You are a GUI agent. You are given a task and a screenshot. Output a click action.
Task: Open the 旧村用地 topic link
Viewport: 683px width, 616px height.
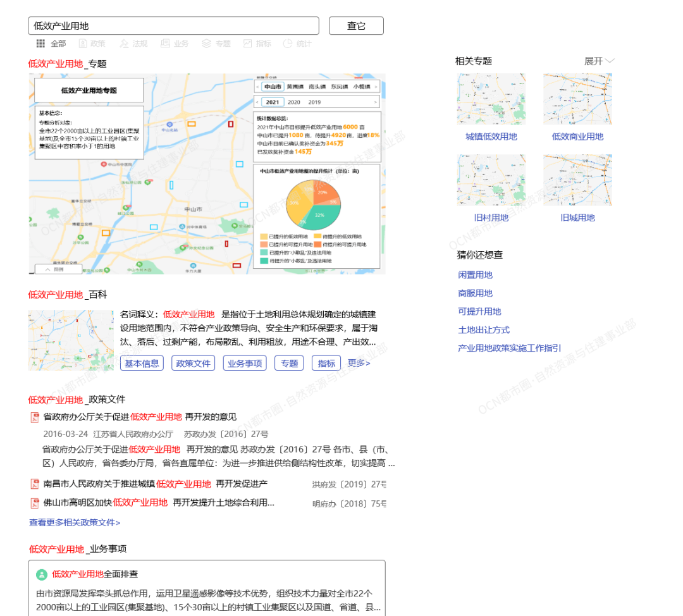(491, 218)
